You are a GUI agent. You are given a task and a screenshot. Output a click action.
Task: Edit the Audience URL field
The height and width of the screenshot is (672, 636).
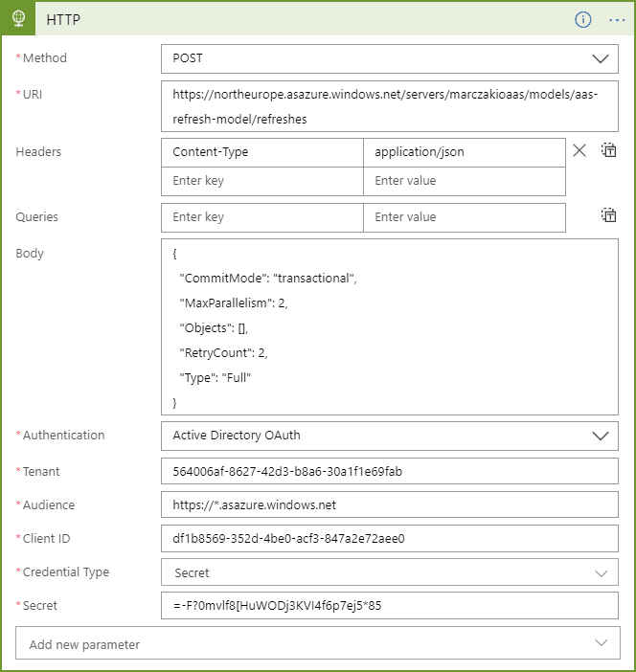[390, 504]
